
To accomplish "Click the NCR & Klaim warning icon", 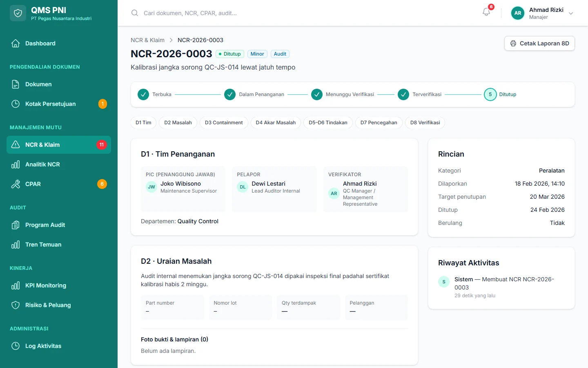I will click(16, 145).
